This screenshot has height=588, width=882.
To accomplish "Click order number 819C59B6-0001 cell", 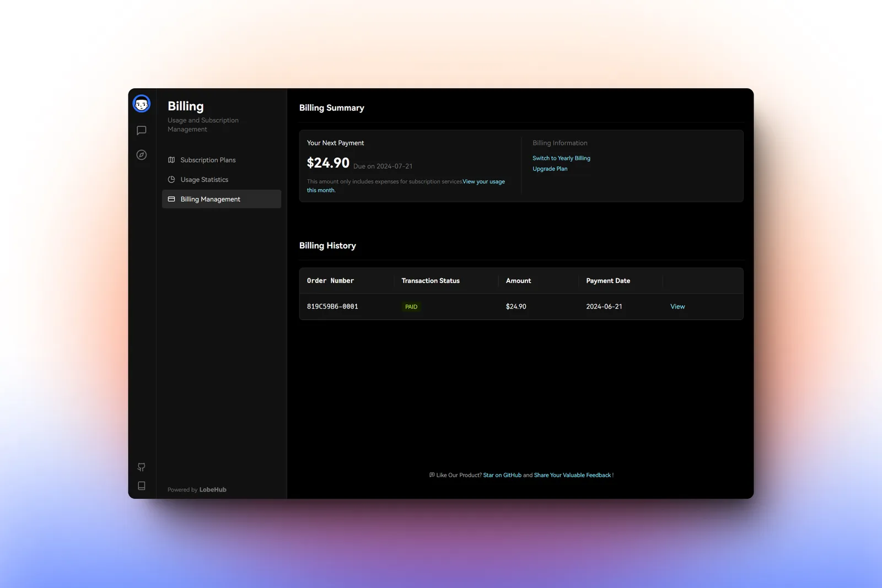I will click(x=332, y=306).
